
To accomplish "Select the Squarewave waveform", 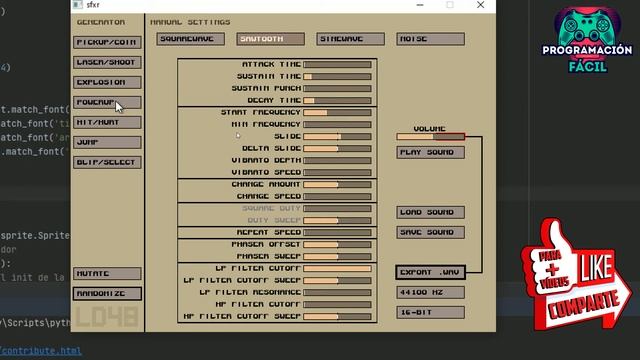I will (x=191, y=39).
